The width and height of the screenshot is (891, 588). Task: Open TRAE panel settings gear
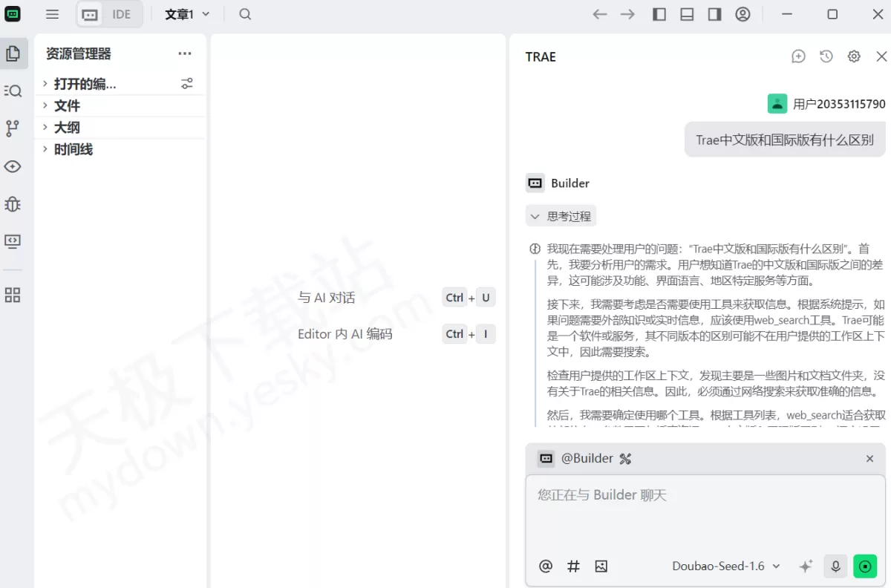click(x=854, y=56)
